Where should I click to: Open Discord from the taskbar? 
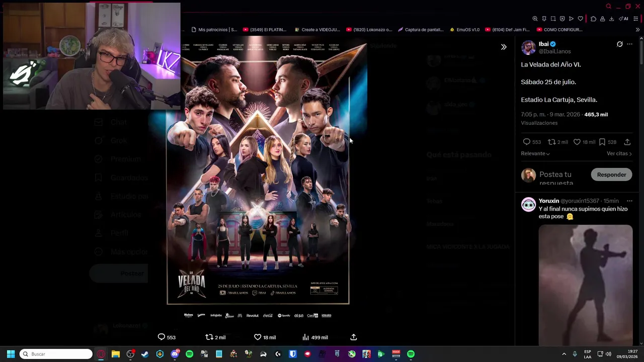[x=175, y=354]
